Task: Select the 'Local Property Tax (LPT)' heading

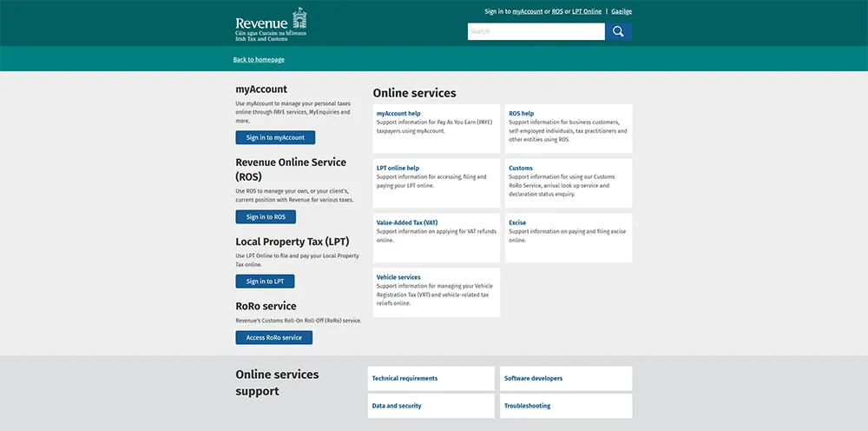Action: (293, 242)
